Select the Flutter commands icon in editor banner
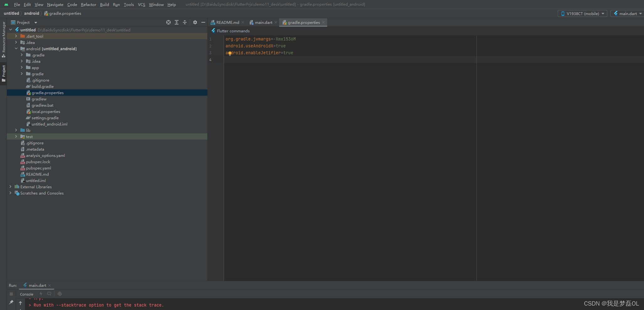 point(214,31)
